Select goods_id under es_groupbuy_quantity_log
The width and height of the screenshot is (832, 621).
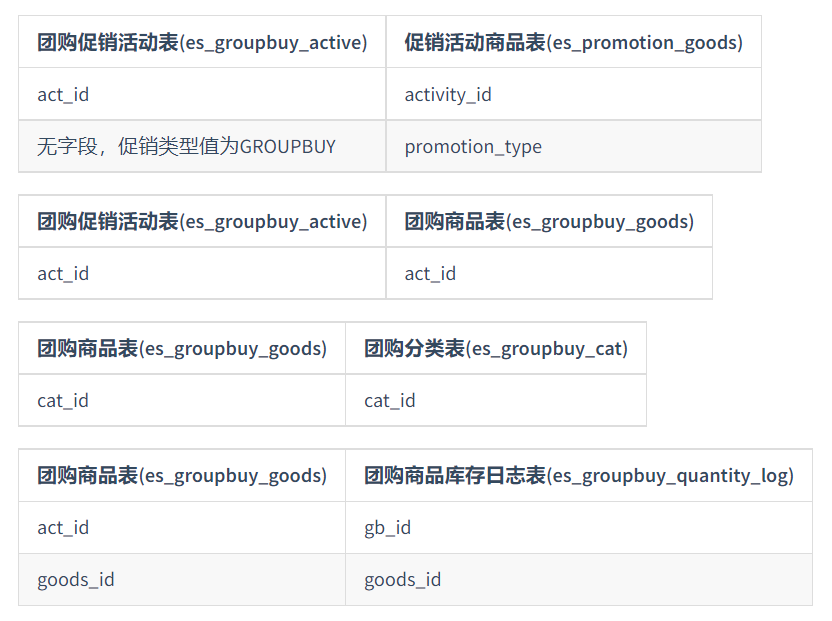point(579,579)
